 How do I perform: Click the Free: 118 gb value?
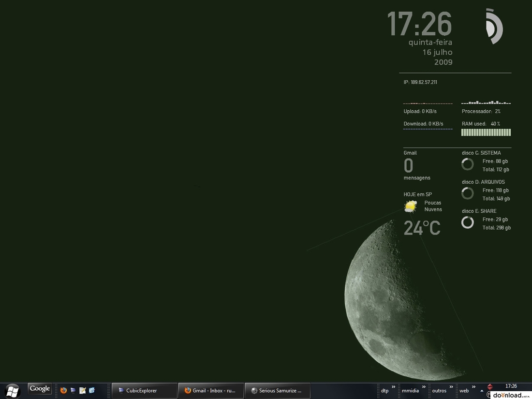pos(495,191)
